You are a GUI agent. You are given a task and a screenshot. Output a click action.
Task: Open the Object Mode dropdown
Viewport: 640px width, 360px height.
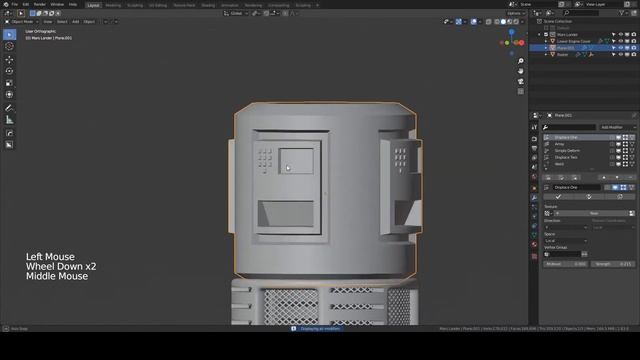click(22, 22)
